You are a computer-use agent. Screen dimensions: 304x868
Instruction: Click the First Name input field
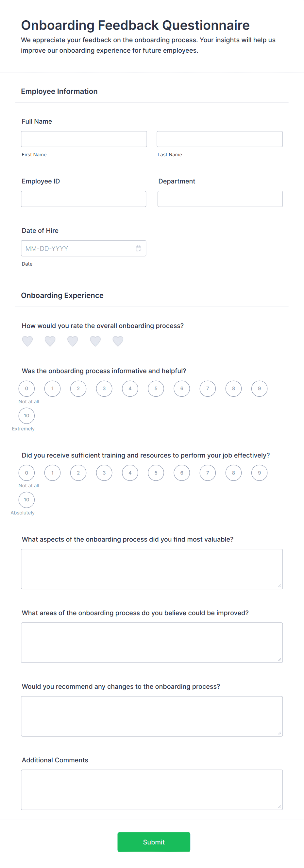[84, 139]
